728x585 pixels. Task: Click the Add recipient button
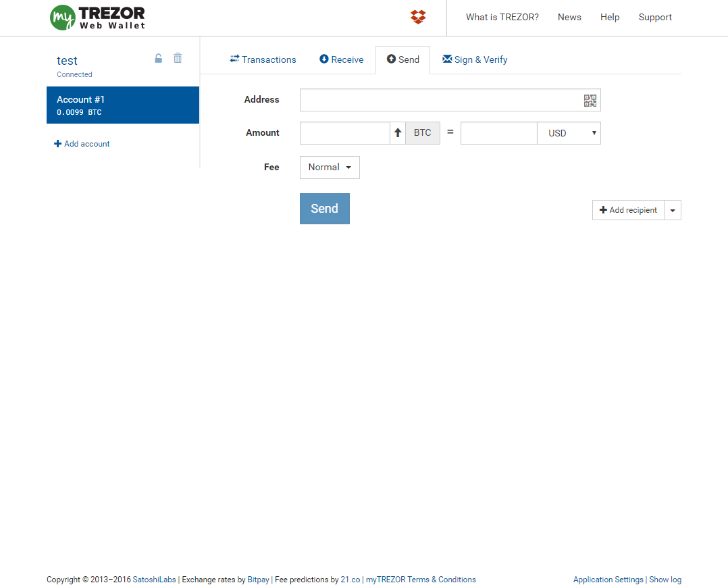[x=628, y=210]
